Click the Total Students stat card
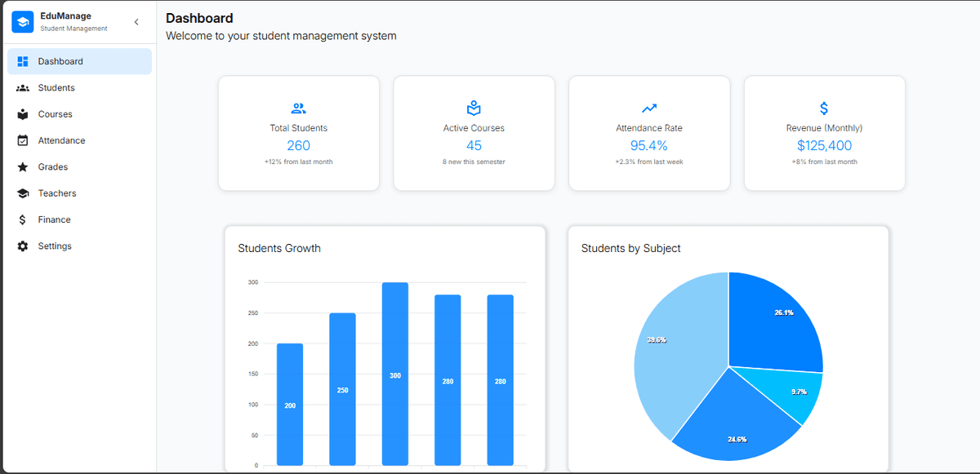Viewport: 980px width, 474px height. (x=298, y=133)
